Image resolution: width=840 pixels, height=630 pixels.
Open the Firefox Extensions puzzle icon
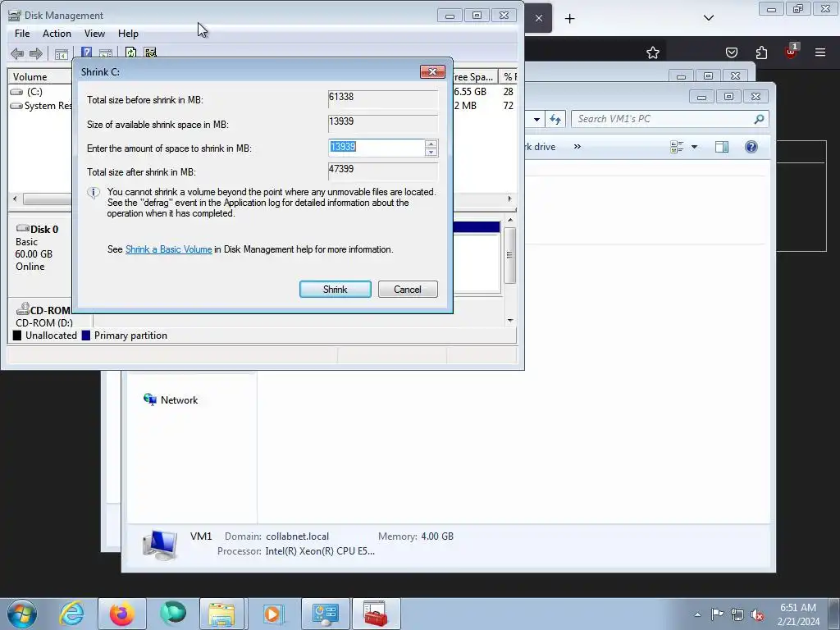pos(761,52)
